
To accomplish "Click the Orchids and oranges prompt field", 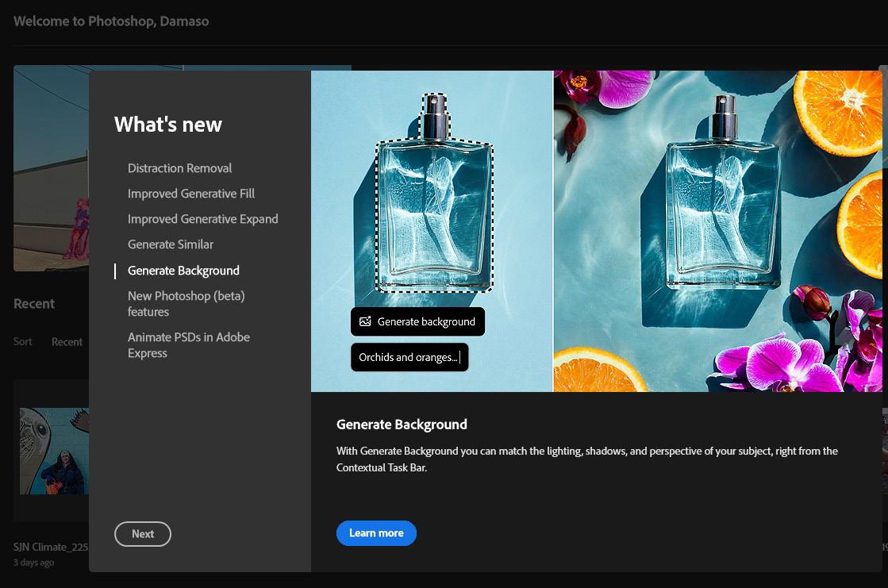I will pyautogui.click(x=409, y=357).
